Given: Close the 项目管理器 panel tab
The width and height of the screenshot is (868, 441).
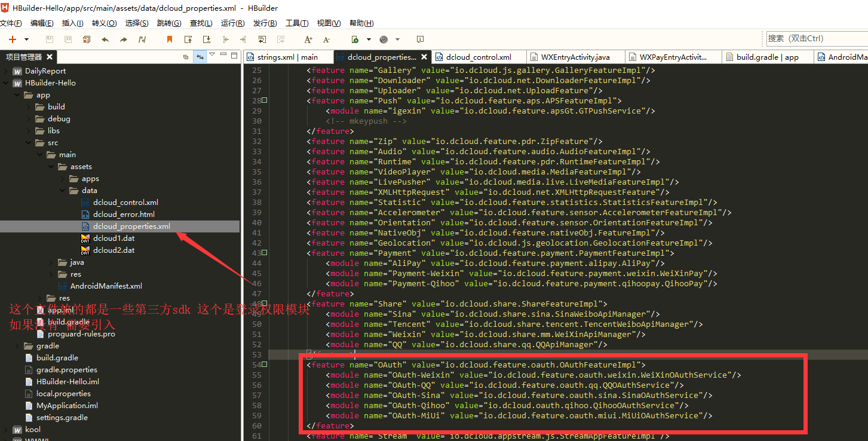Looking at the screenshot, I should 50,57.
